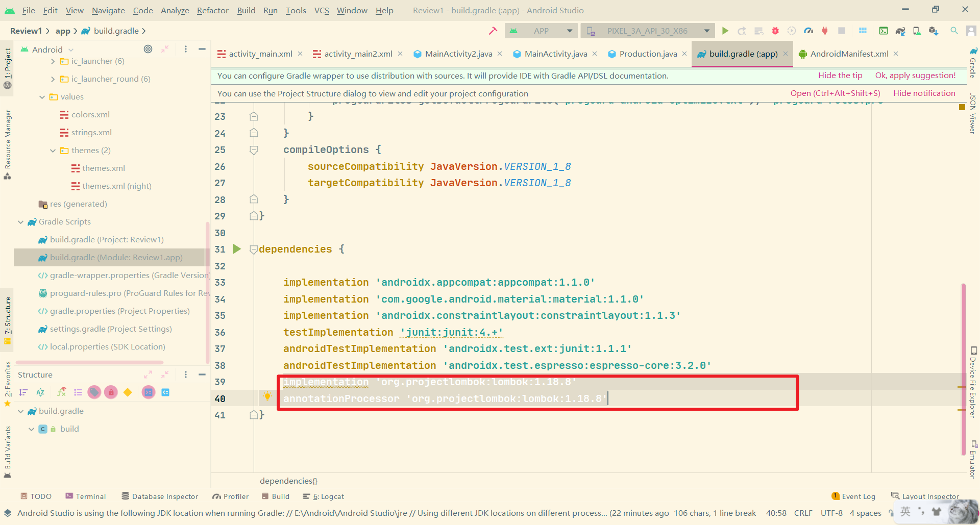Click the UTF-8 encoding in status bar
The width and height of the screenshot is (980, 525).
coord(831,513)
